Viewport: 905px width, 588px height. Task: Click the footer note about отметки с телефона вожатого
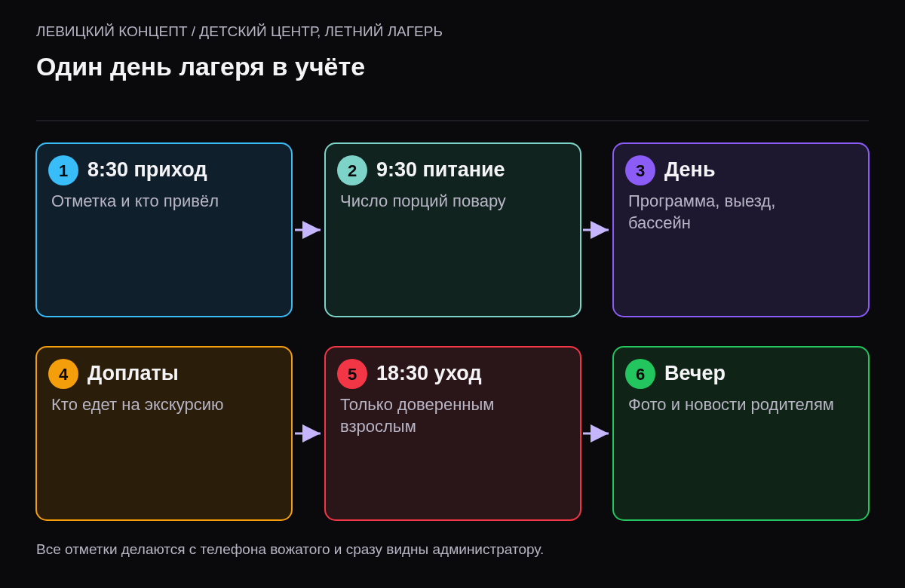[x=290, y=550]
